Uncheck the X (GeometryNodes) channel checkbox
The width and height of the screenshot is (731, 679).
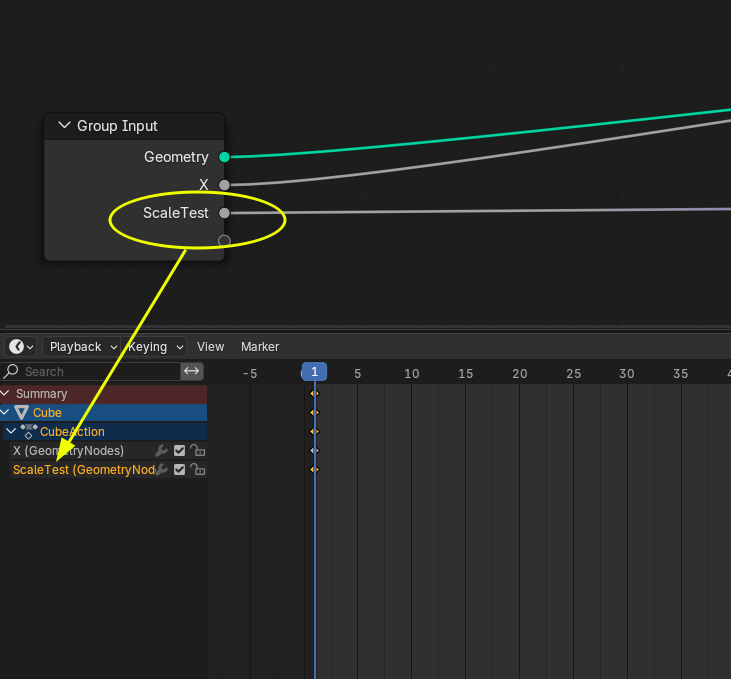[x=180, y=451]
